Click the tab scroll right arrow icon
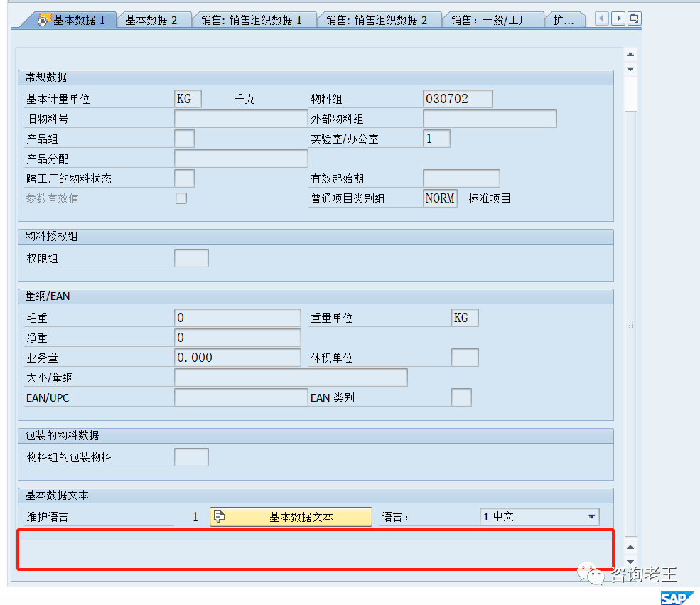The image size is (700, 605). tap(618, 18)
